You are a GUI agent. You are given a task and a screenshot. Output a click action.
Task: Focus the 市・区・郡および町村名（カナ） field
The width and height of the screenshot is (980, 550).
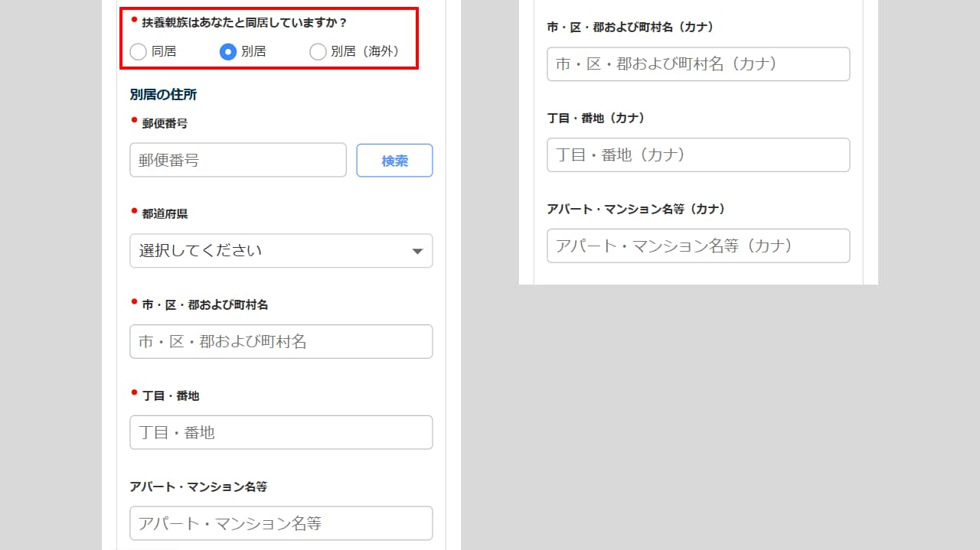point(698,64)
